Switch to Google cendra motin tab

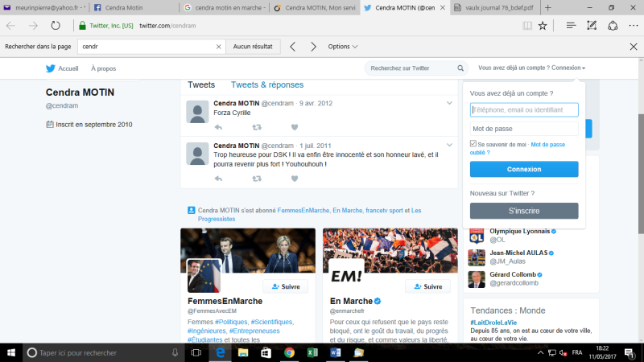[225, 7]
